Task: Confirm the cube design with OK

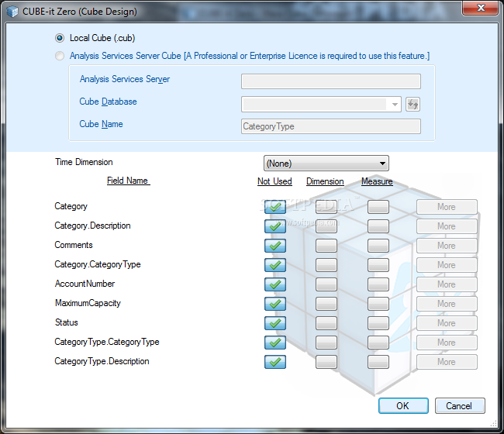Action: coord(403,406)
